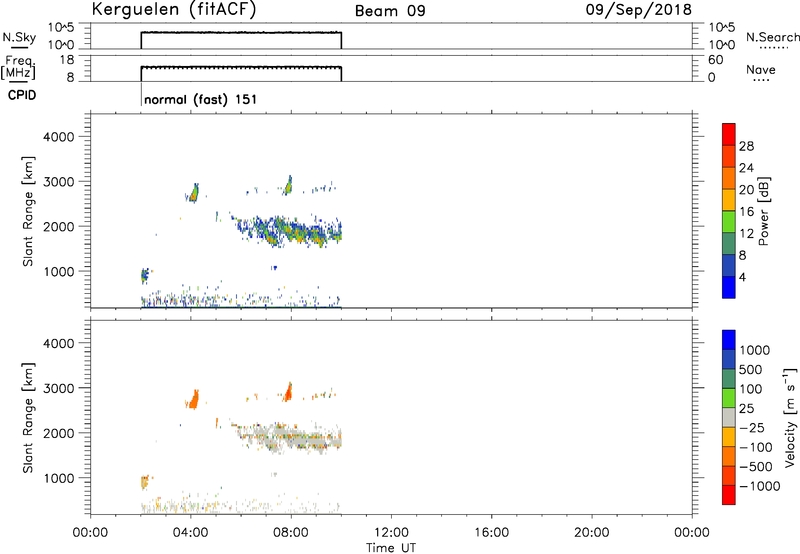The height and width of the screenshot is (554, 800).
Task: Pick the light green segment of velocity colorbar
Action: [x=729, y=398]
